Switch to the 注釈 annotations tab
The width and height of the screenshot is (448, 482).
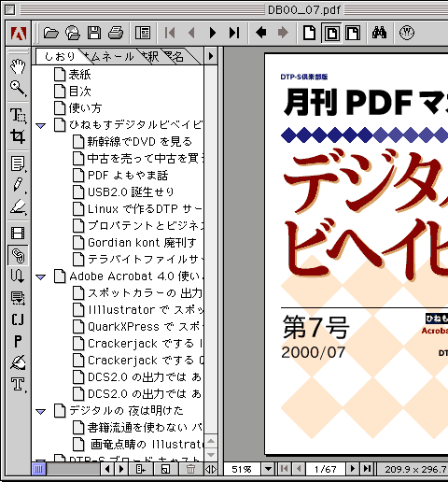coord(150,56)
